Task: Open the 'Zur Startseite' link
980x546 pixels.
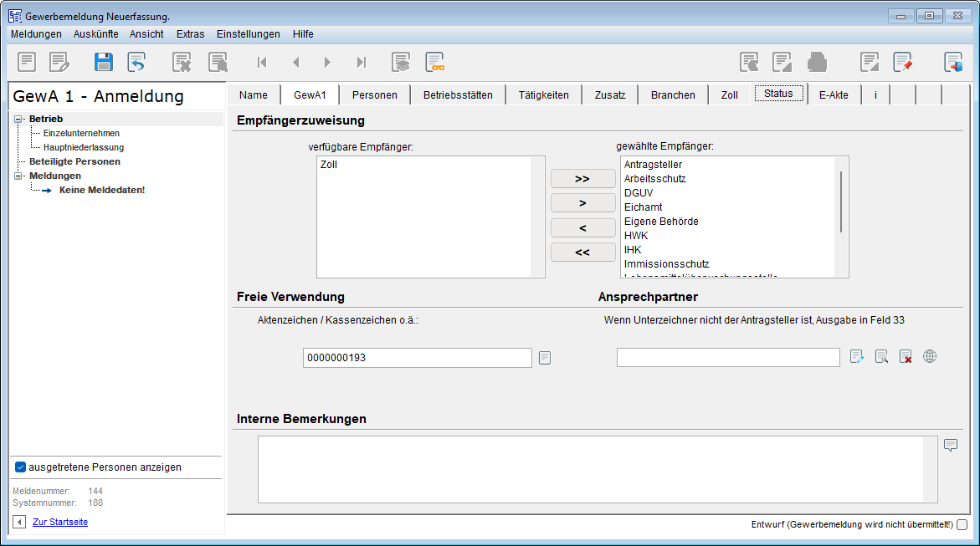Action: point(60,522)
